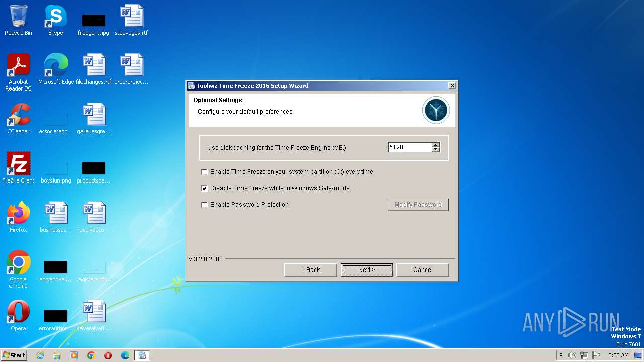The width and height of the screenshot is (644, 362).
Task: Open the media player taskbar icon
Action: (74, 355)
